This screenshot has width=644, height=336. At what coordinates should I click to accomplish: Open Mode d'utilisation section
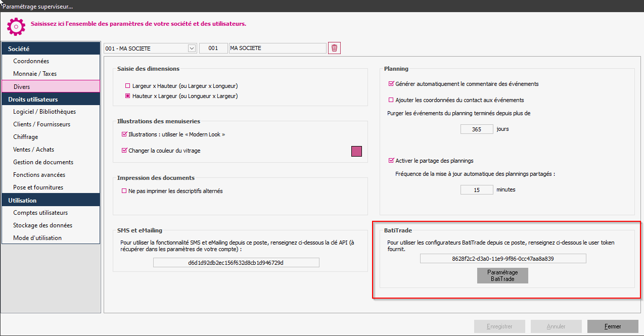(51, 238)
